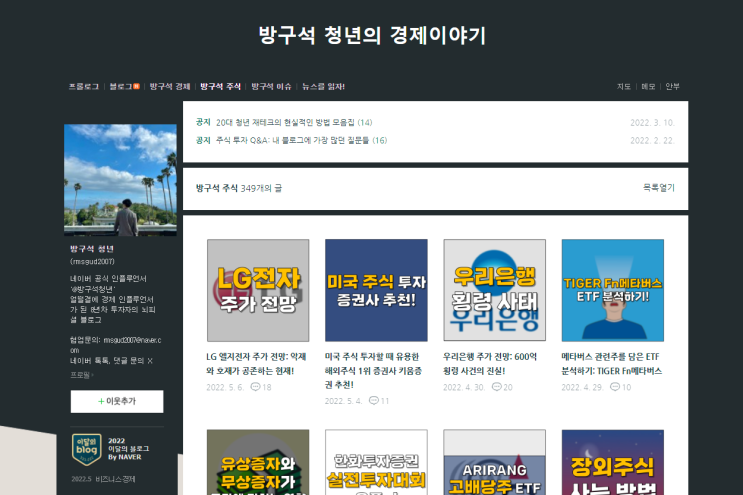Open post title LG 엘지전자 주가 전망

pyautogui.click(x=256, y=364)
